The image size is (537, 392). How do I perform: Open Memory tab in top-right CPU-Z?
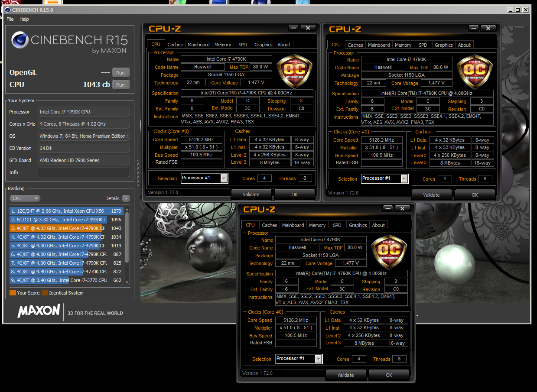(x=403, y=45)
